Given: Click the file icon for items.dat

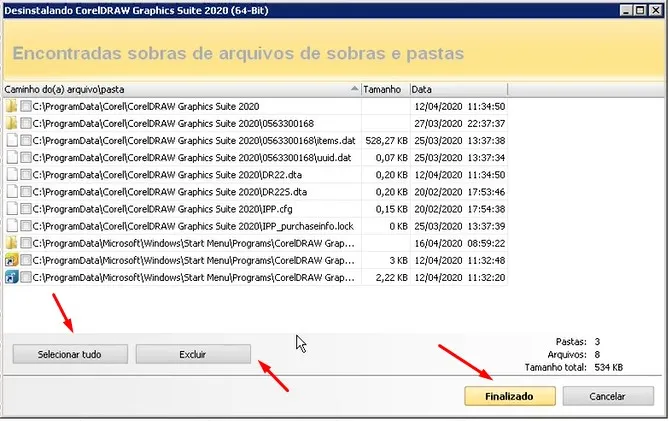Looking at the screenshot, I should (x=11, y=140).
